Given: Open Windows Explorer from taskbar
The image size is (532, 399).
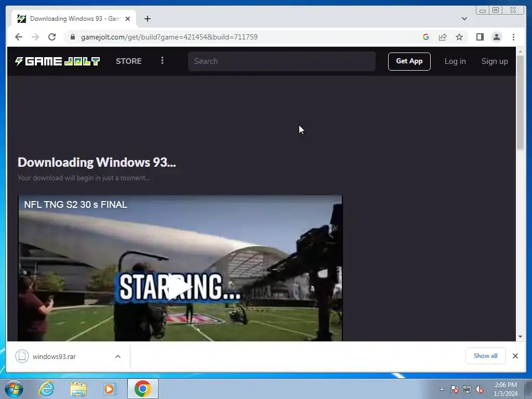Looking at the screenshot, I should click(78, 389).
